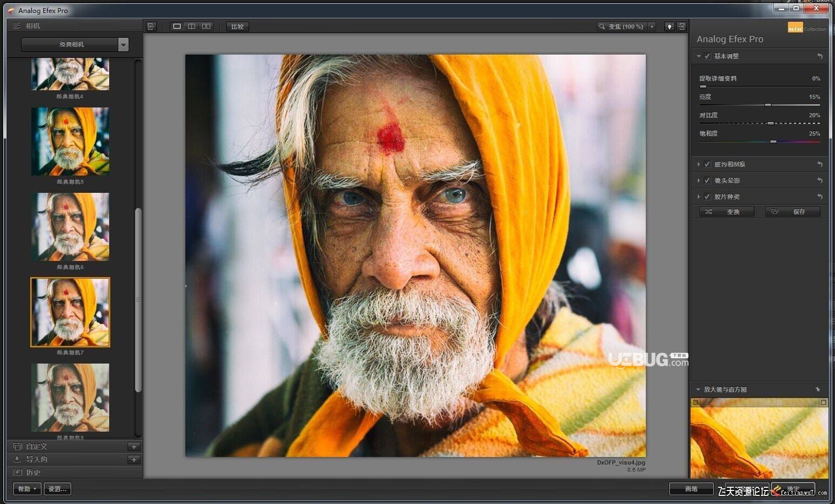This screenshot has height=504, width=835.
Task: Select the 经典相机8 preset thumbnail
Action: click(70, 398)
